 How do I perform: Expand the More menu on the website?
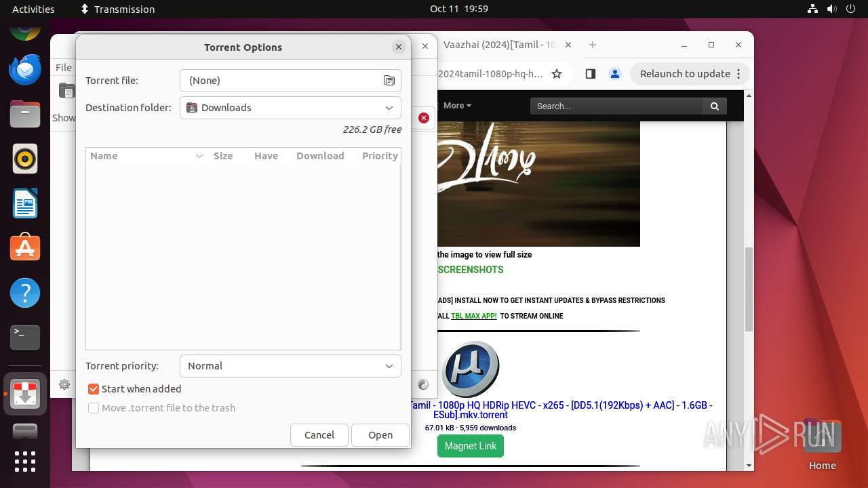point(457,106)
